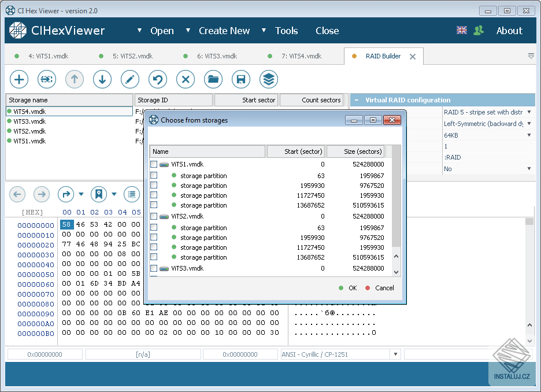Open the encoding dropdown showing ANSI Cyrillic CP-1251
The height and width of the screenshot is (392, 541).
tap(396, 354)
